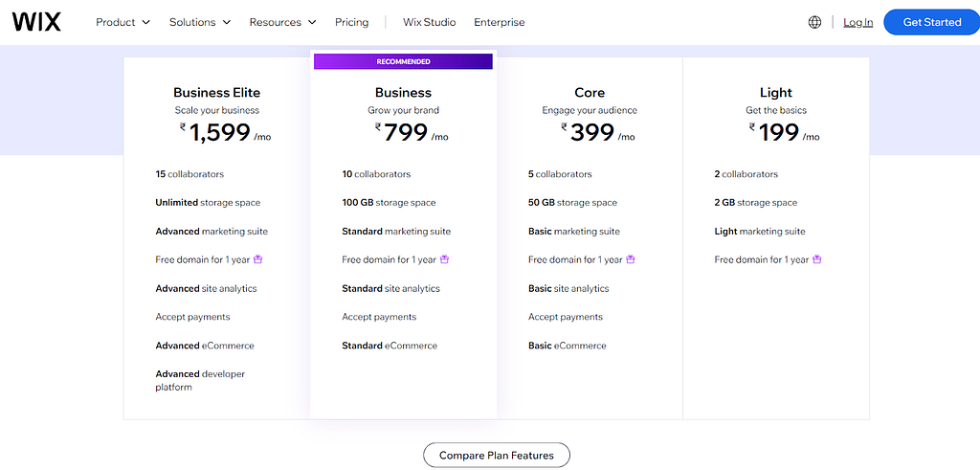Click 'Standard site analytics' feature

pos(390,289)
